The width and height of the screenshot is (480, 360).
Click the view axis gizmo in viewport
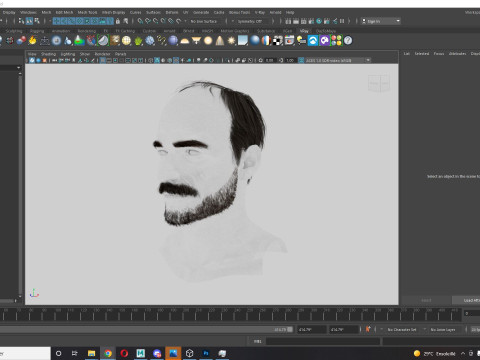point(34,293)
